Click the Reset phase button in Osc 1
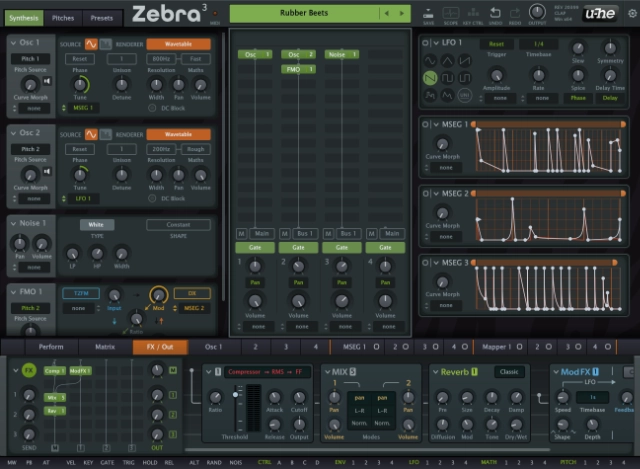Viewport: 640px width, 469px height. 80,59
